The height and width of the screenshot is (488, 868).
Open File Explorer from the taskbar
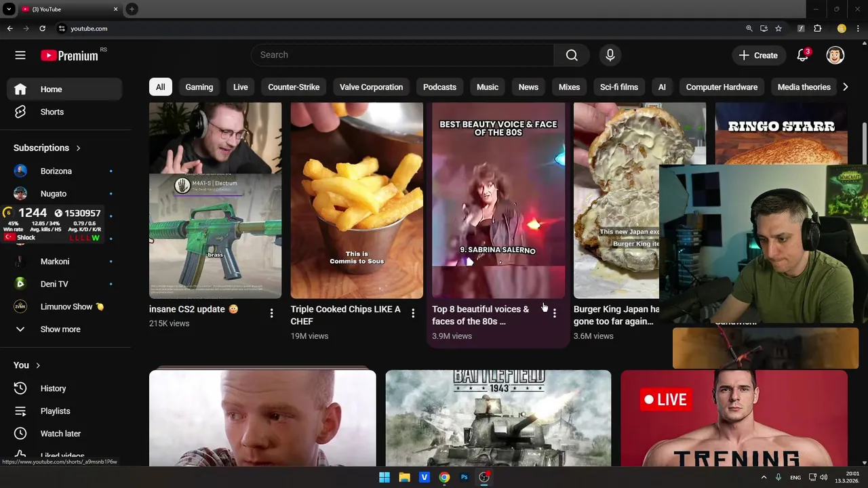click(x=404, y=477)
